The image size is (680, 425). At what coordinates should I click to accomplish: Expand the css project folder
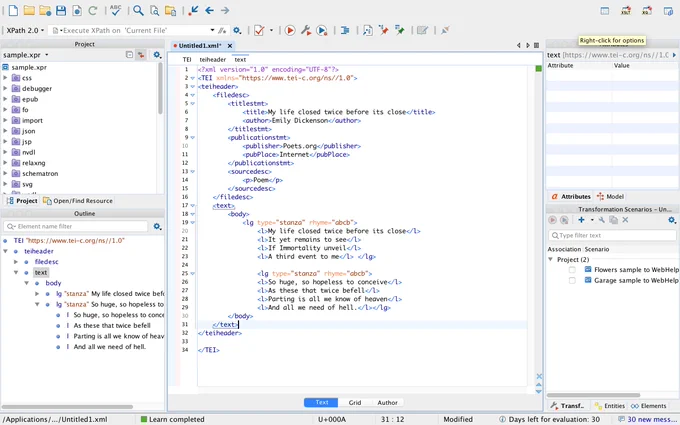click(5, 78)
